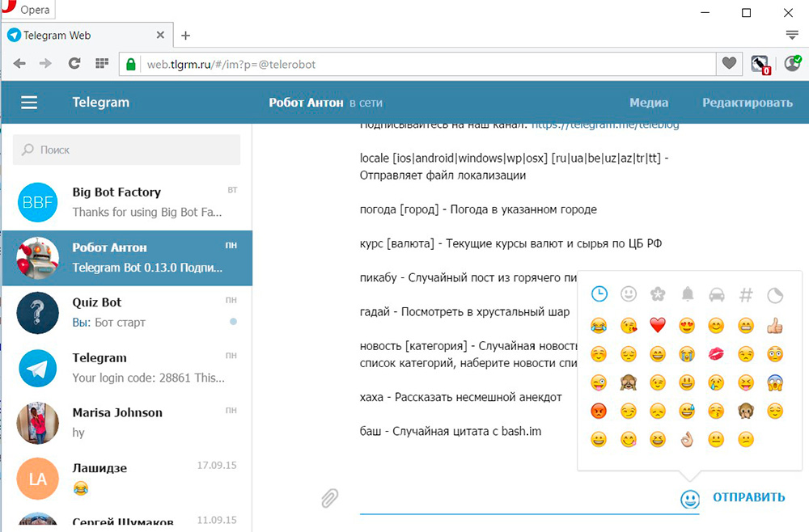
Task: Insert the loudly crying face emoji
Action: [x=687, y=353]
